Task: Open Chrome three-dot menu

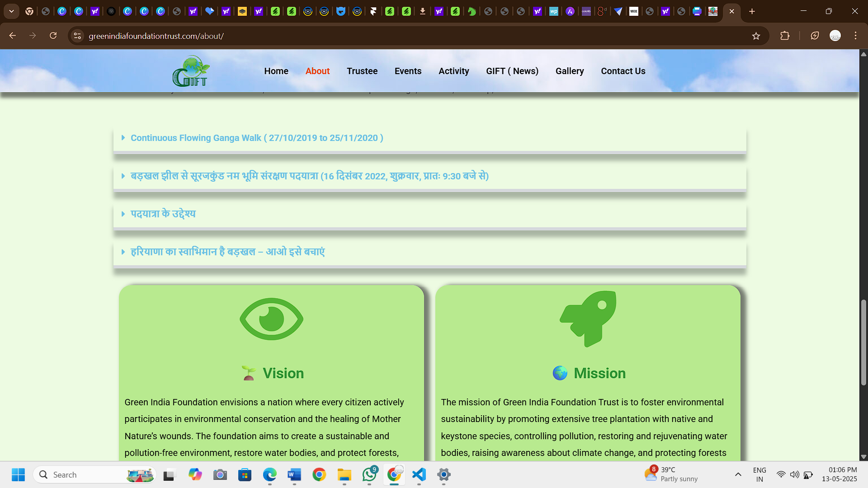Action: pyautogui.click(x=855, y=36)
